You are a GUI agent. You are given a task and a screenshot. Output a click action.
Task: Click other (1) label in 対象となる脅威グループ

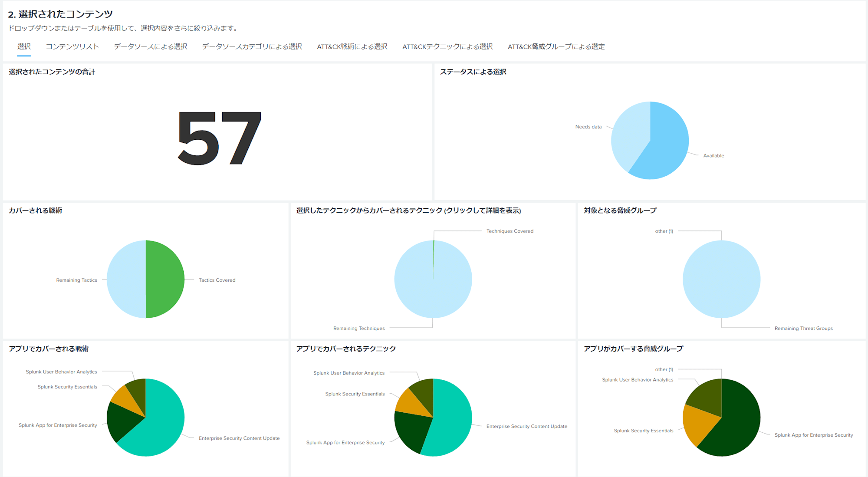pyautogui.click(x=664, y=231)
